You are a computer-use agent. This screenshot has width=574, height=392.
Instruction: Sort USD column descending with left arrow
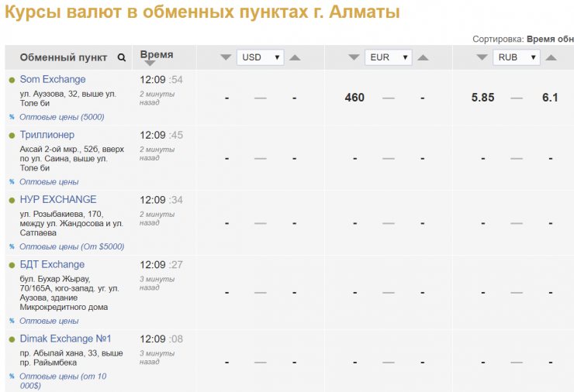point(226,57)
